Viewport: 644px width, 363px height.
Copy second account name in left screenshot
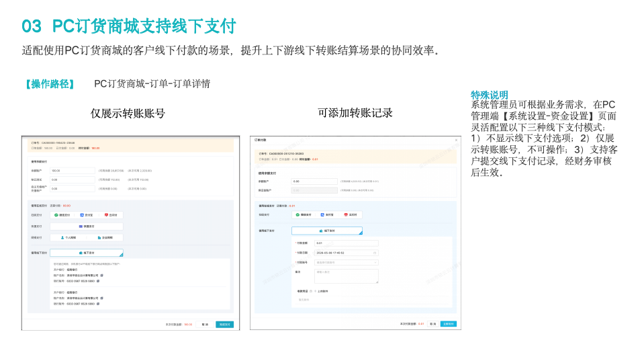(102, 298)
